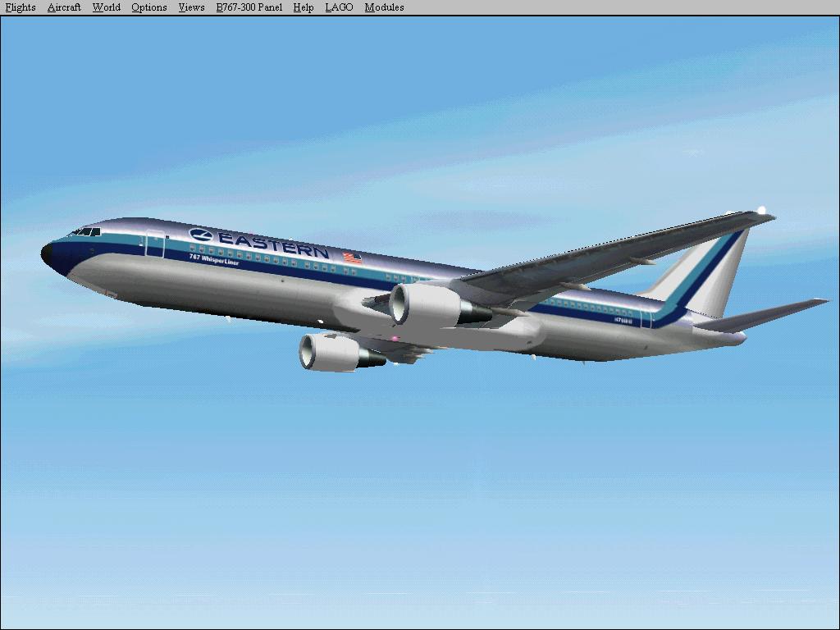This screenshot has height=630, width=840.
Task: Open the Flights menu
Action: [x=21, y=7]
